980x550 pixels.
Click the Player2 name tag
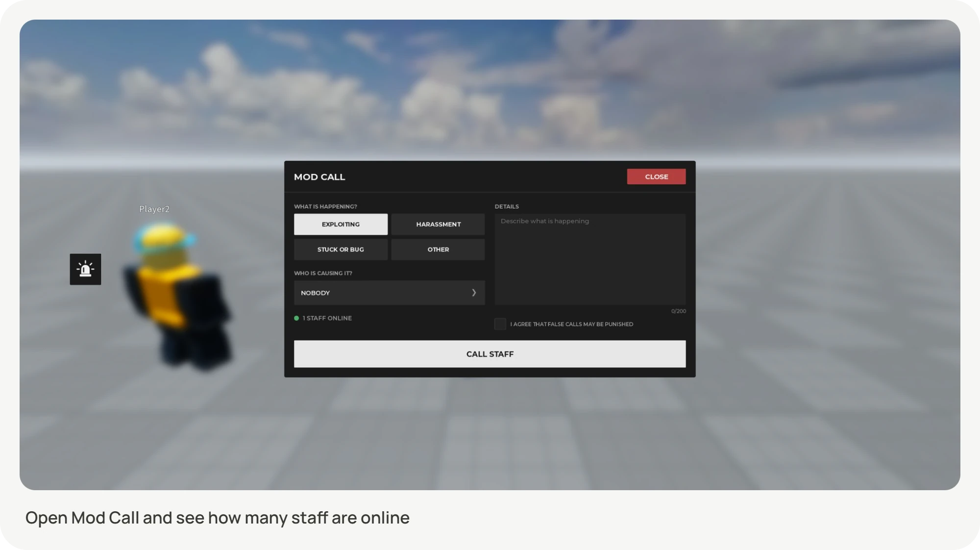point(154,209)
